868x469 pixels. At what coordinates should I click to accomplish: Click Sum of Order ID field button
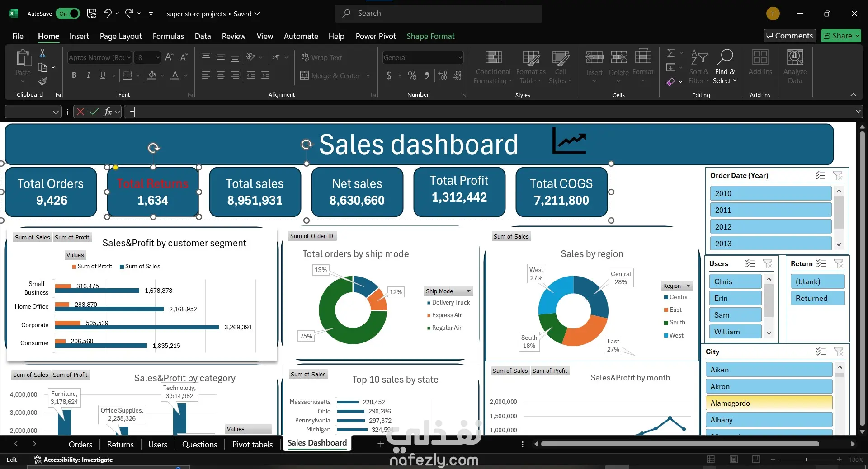tap(311, 236)
